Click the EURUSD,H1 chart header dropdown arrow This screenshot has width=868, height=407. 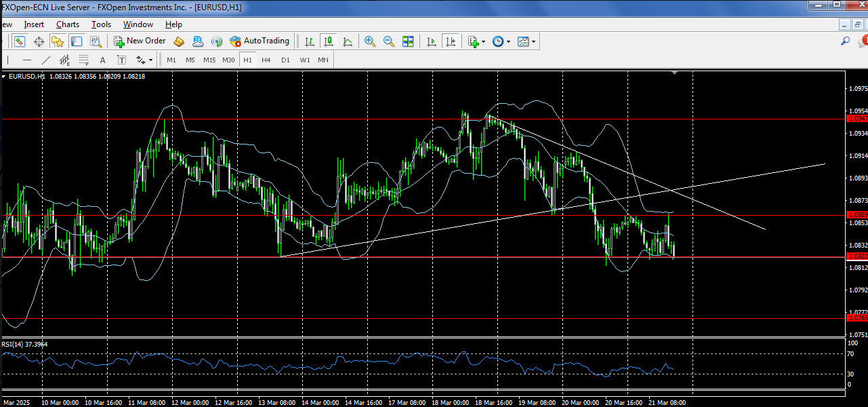(x=4, y=77)
